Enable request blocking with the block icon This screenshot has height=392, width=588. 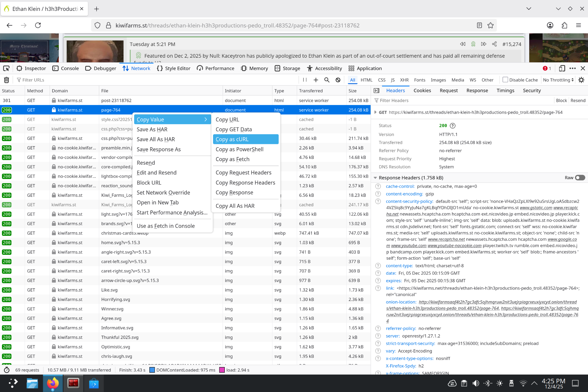point(338,80)
